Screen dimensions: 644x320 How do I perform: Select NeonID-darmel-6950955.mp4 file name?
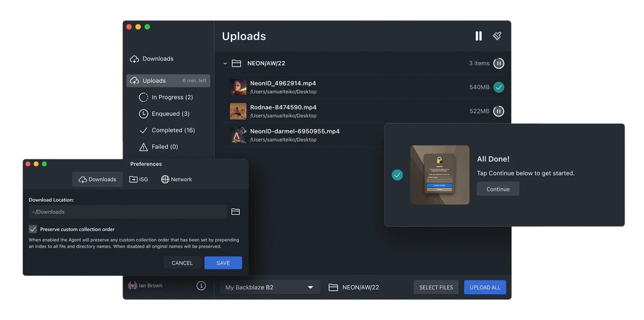tap(295, 131)
